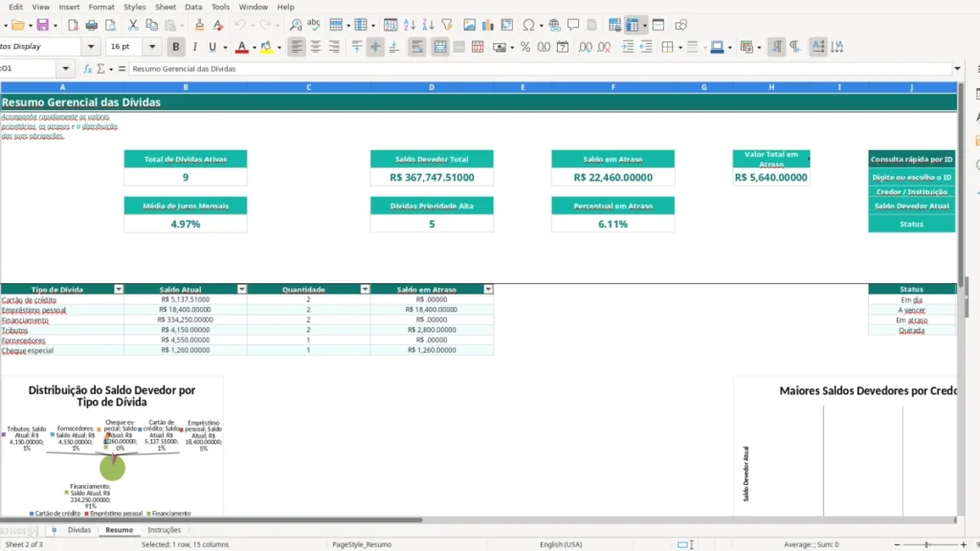Copy selection with the Copy icon
Viewport: 980px width, 551px height.
coord(151,25)
